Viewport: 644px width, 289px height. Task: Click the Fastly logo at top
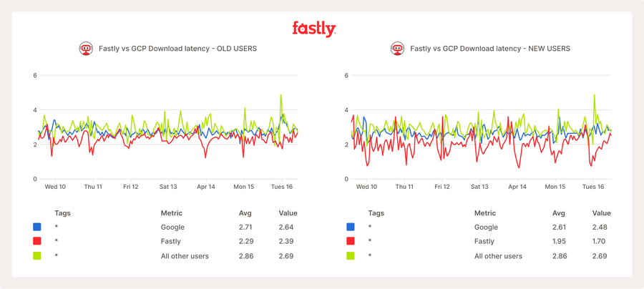[x=313, y=29]
